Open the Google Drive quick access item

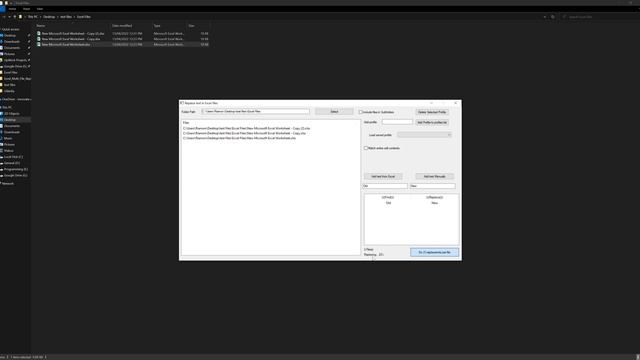coord(16,66)
